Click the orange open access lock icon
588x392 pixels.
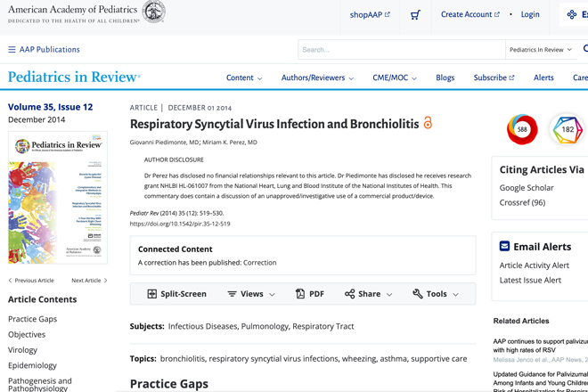point(428,123)
